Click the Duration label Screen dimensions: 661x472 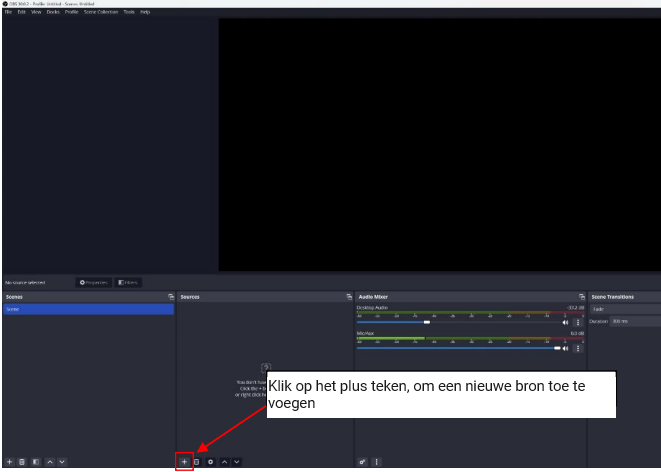click(598, 321)
